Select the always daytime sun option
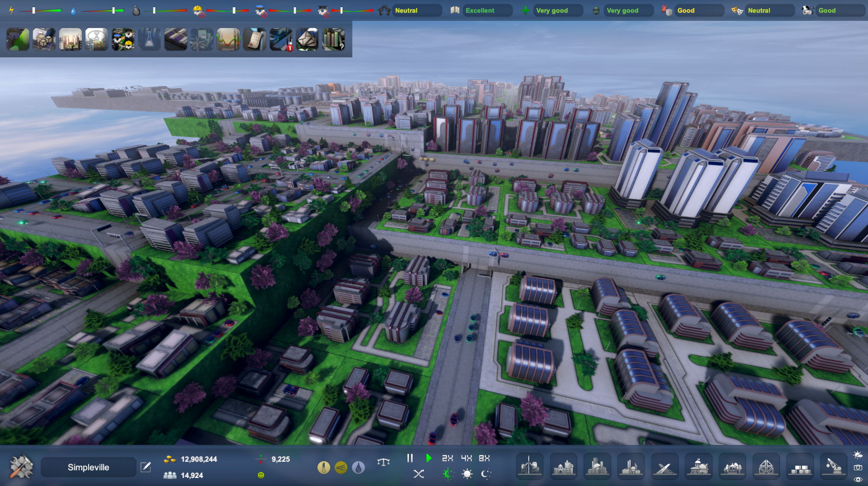The width and height of the screenshot is (868, 486). 467,474
